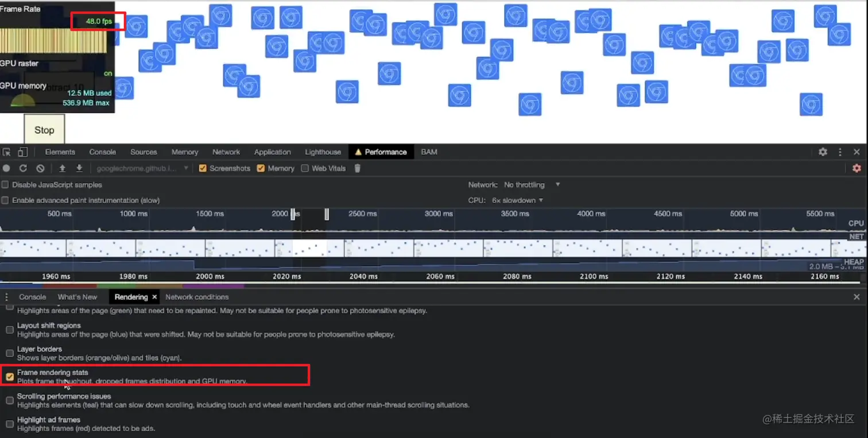Switch to the Elements tab
The width and height of the screenshot is (868, 438).
(x=60, y=152)
